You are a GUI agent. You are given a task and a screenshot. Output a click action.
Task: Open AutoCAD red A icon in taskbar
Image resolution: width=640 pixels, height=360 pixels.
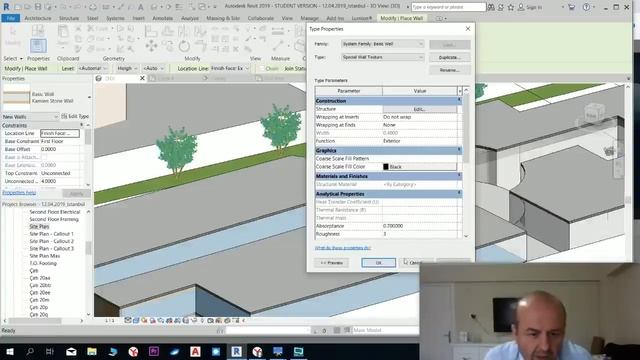tap(195, 351)
